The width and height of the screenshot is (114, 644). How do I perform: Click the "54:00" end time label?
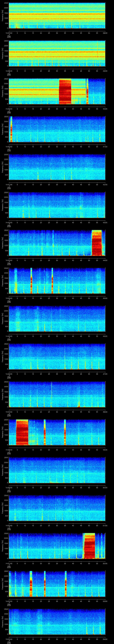click(x=105, y=639)
